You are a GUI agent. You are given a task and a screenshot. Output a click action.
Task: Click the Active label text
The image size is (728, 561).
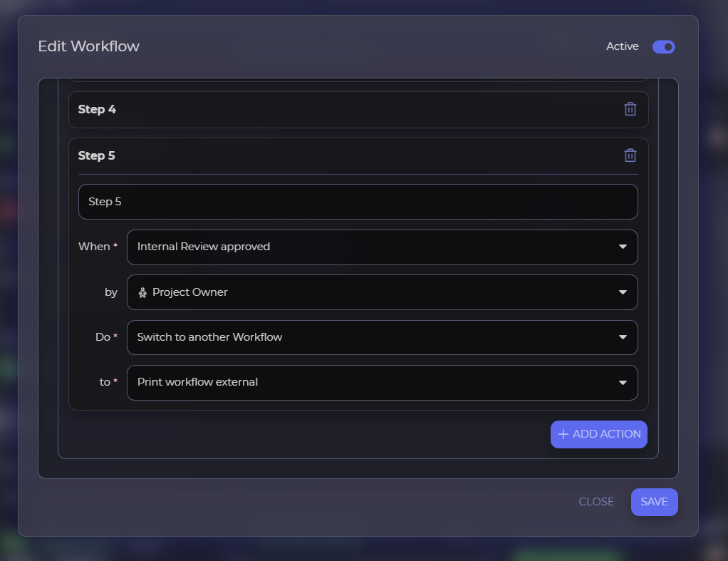(x=622, y=46)
